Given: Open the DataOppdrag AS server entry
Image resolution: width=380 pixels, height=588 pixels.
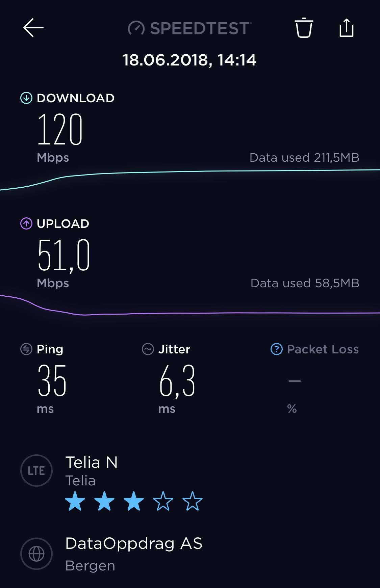Looking at the screenshot, I should (x=134, y=543).
